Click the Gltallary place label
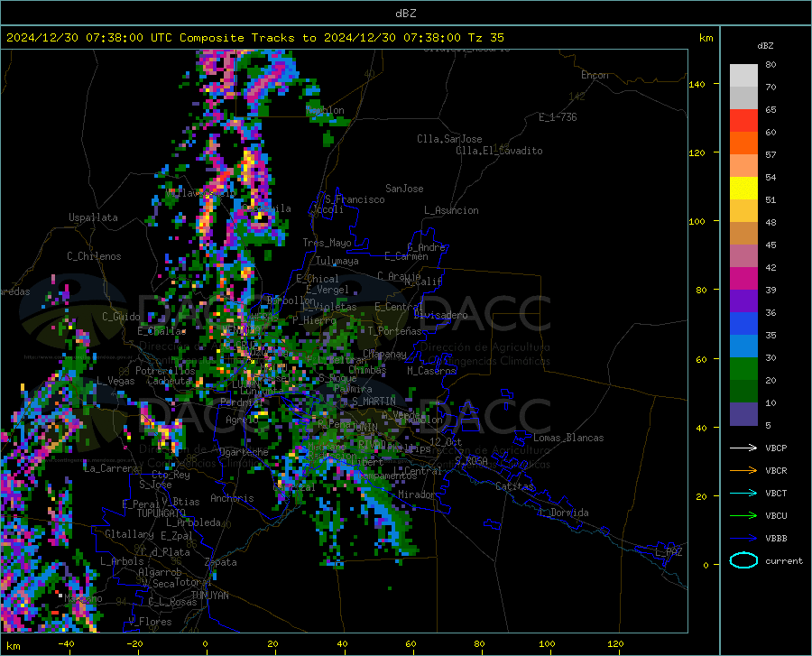This screenshot has height=656, width=812. 129,534
